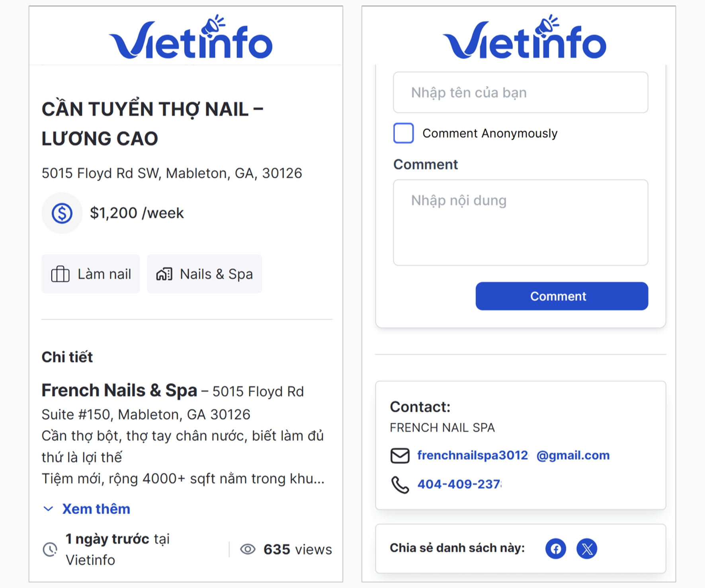Click the dollar sign salary icon
Screen dimensions: 705x588
point(62,213)
